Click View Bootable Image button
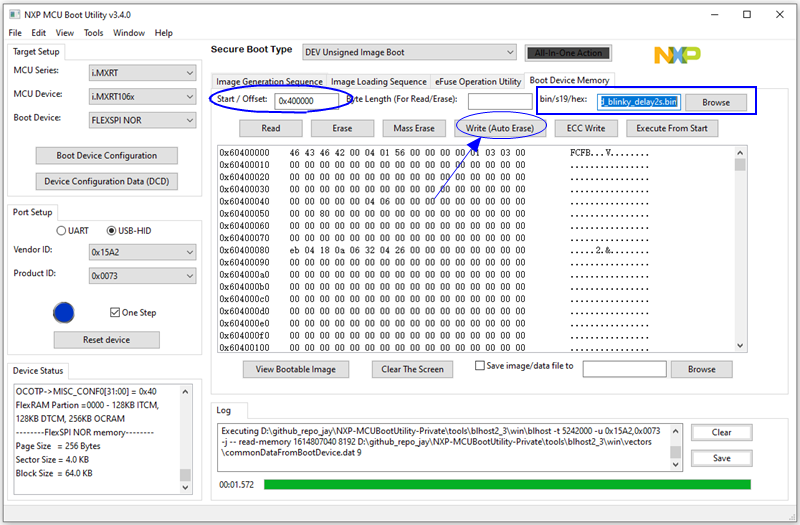This screenshot has width=800, height=525. [296, 369]
